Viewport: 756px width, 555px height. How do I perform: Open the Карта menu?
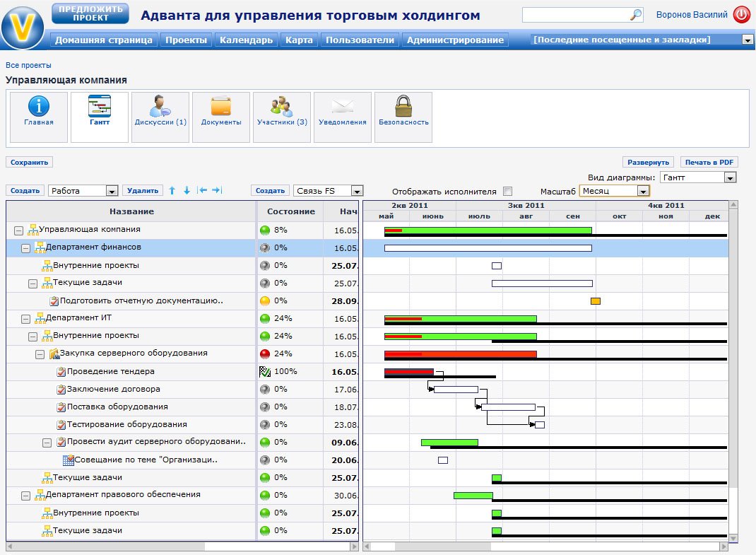[299, 40]
